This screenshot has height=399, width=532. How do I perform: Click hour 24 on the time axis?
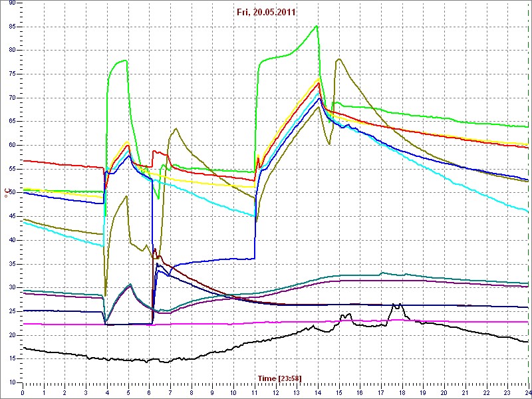527,391
